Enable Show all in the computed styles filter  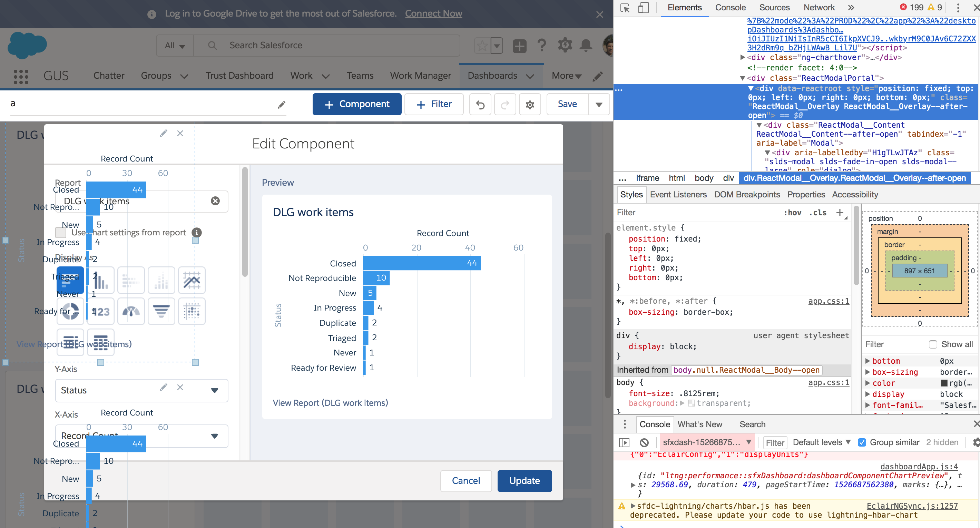click(x=933, y=344)
